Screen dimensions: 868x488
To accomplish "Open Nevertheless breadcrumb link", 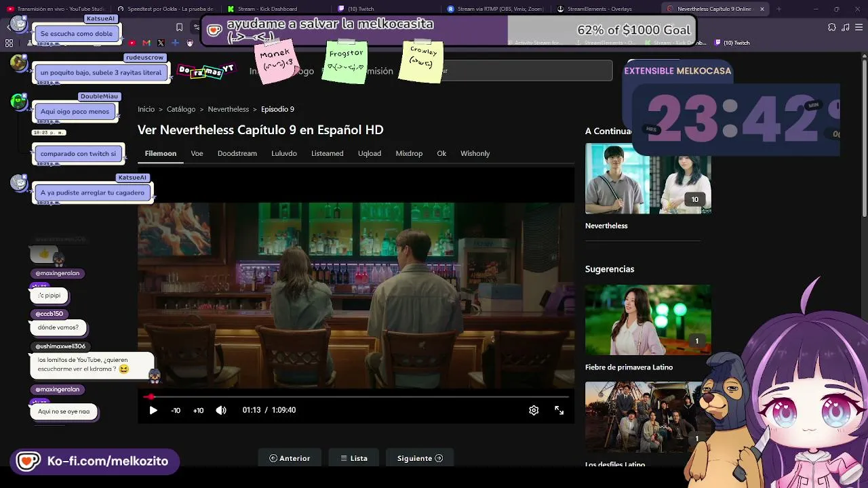I will point(229,109).
